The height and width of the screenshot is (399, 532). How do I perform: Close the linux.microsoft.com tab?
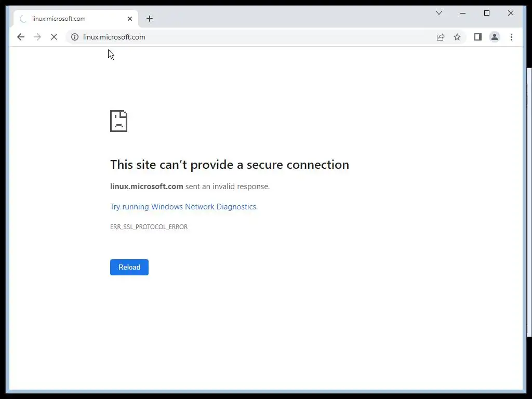130,19
